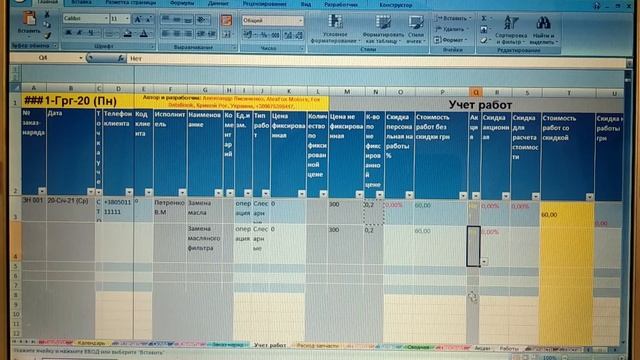The width and height of the screenshot is (640, 360).
Task: Switch to the Конструктор ribbon tab
Action: (396, 5)
